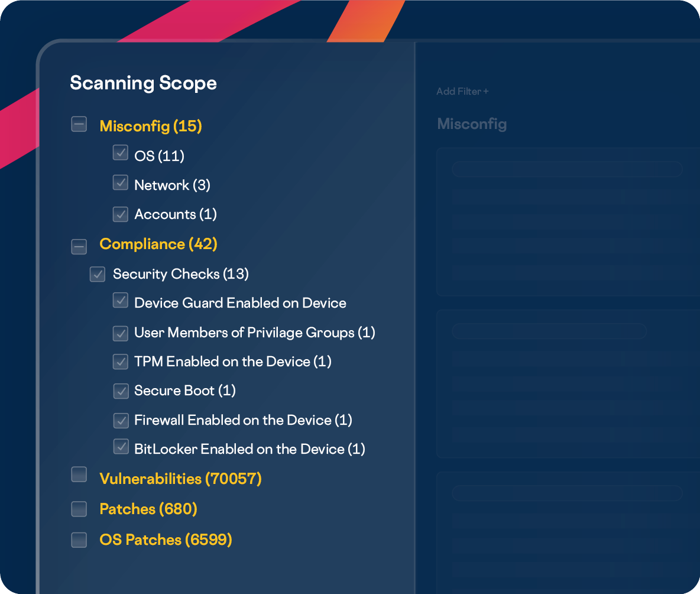Click the Add Filter + button
The width and height of the screenshot is (700, 594).
click(x=462, y=92)
